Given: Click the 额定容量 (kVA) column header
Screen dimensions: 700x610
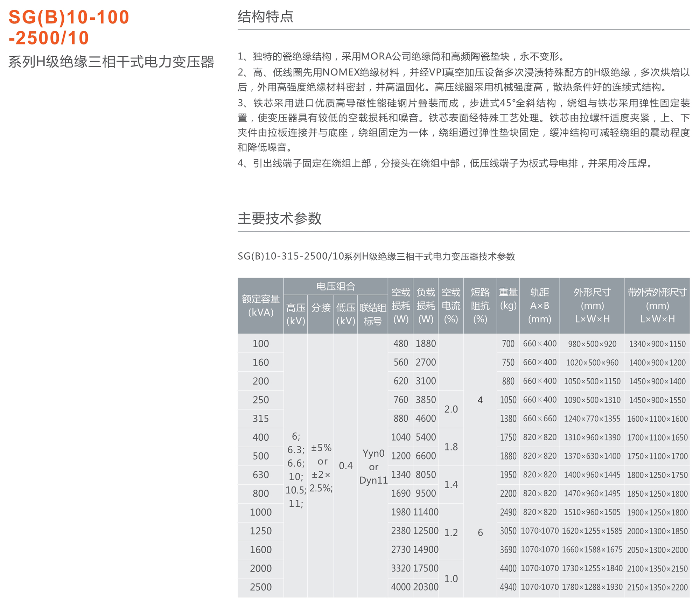Looking at the screenshot, I should tap(260, 306).
